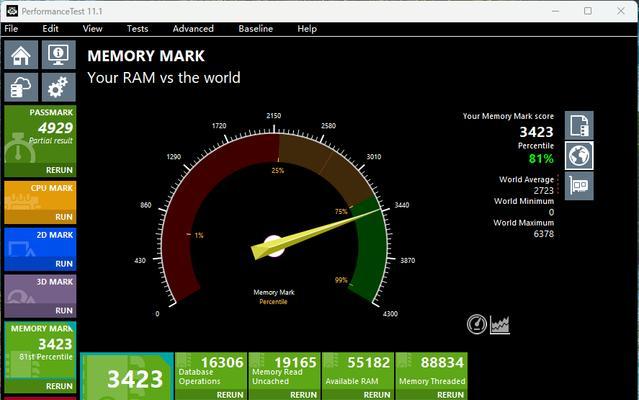Maximize the PerformanceTest window

pyautogui.click(x=588, y=11)
